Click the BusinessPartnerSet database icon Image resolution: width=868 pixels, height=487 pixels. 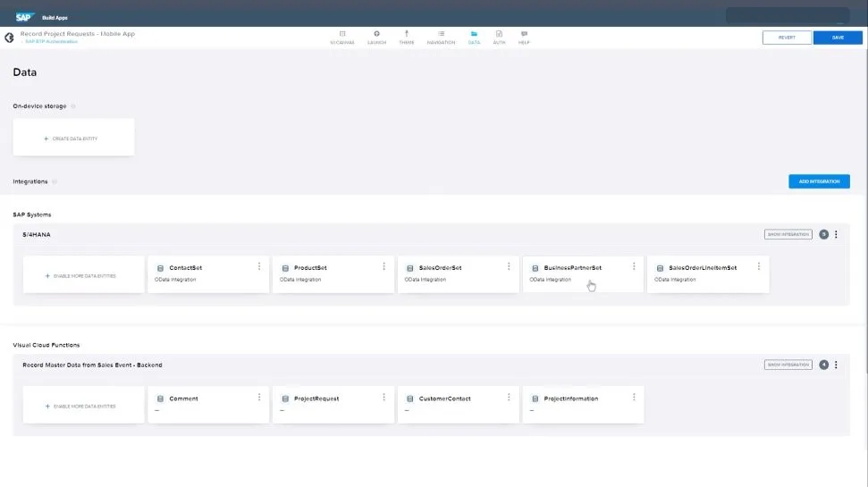click(535, 268)
